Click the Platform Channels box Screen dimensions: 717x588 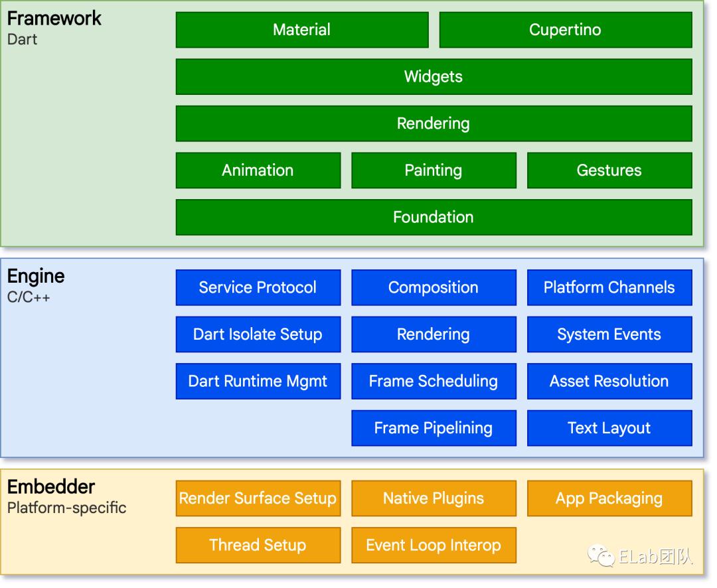pos(609,287)
